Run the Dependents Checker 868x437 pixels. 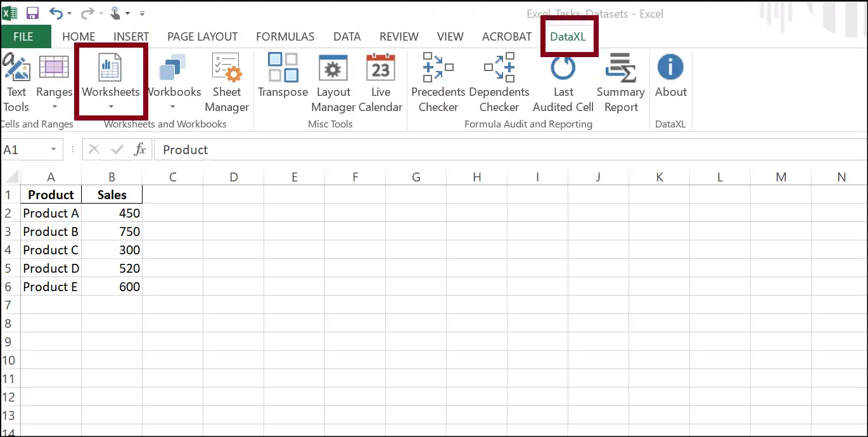click(x=499, y=83)
